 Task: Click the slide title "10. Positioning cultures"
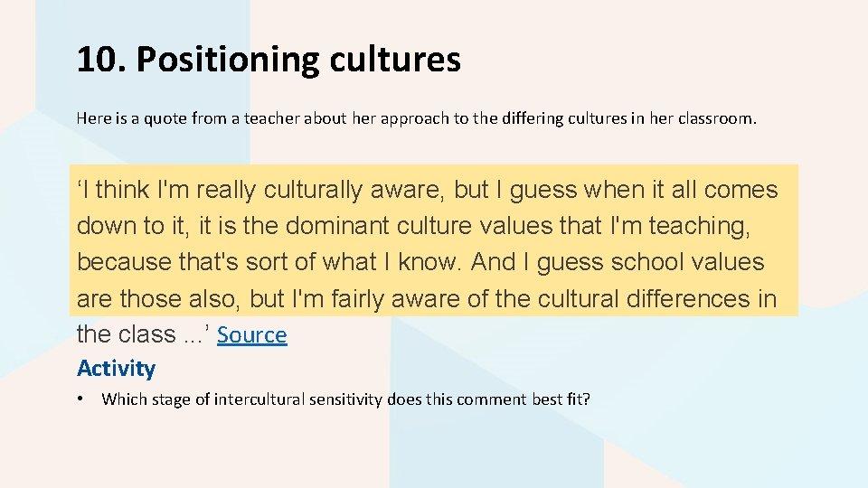click(269, 60)
